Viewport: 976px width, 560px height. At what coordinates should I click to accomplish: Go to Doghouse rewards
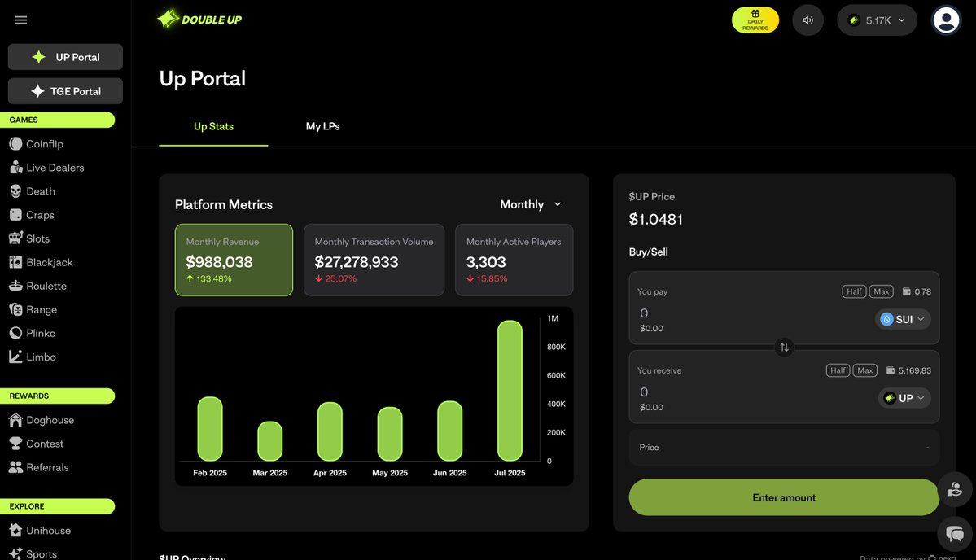42,420
